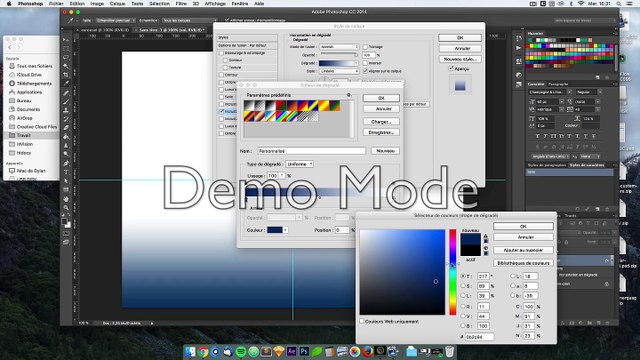Select the Horizontal Type tool
The image size is (640, 360).
66,172
